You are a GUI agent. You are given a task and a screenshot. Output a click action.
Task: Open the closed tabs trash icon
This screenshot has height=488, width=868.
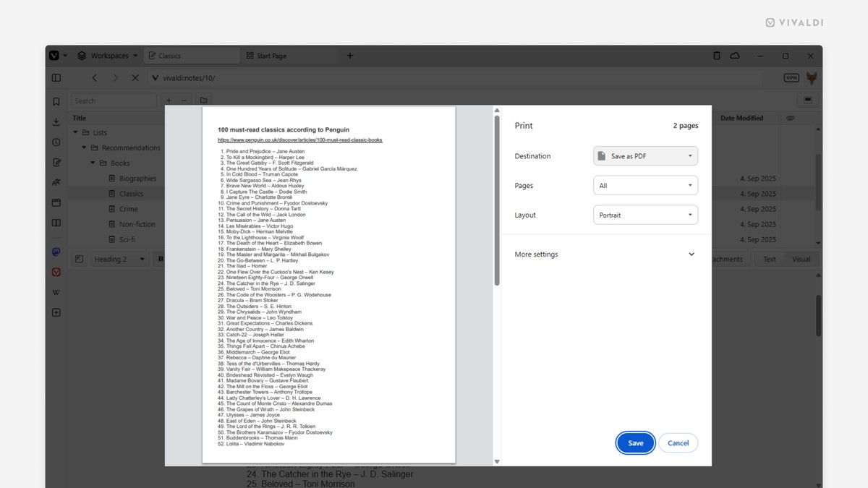716,56
